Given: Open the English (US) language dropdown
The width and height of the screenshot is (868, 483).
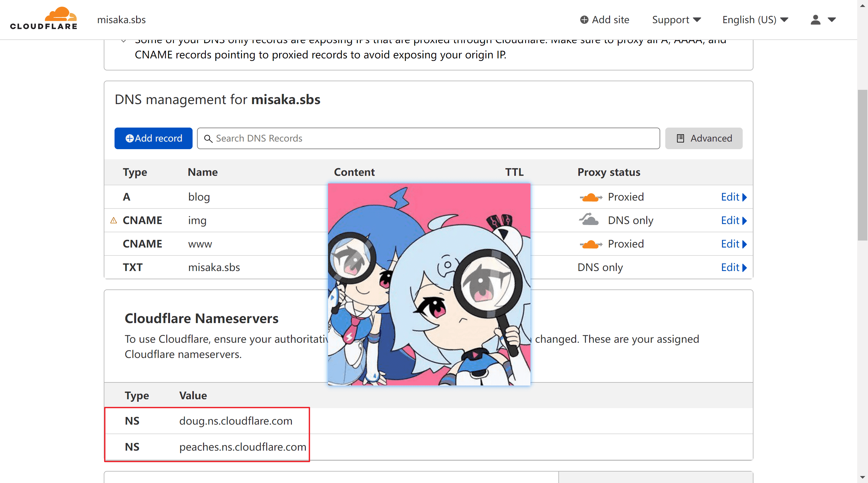Looking at the screenshot, I should (755, 20).
